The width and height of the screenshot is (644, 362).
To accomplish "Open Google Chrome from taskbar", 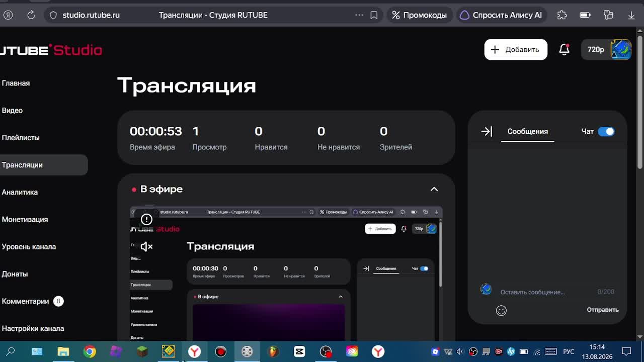I will (90, 351).
